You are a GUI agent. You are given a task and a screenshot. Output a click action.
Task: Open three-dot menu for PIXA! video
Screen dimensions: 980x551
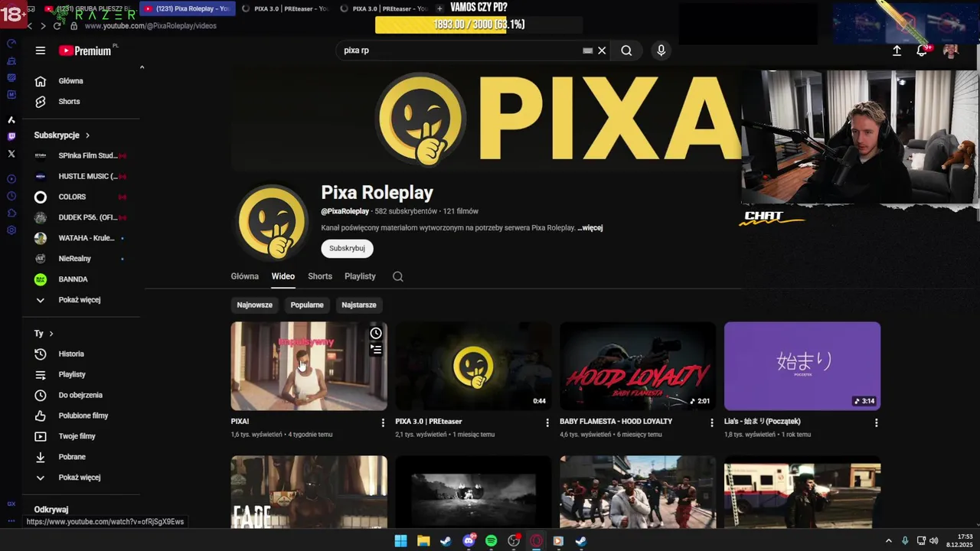click(383, 422)
